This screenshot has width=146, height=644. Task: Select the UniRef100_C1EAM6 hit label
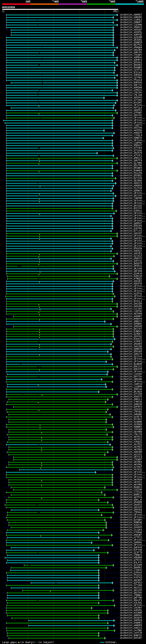click(x=131, y=25)
